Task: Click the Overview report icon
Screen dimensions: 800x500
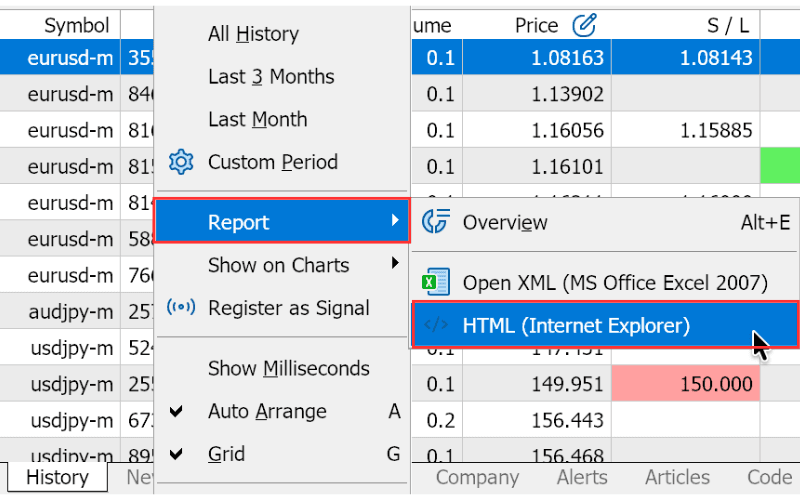Action: (436, 221)
